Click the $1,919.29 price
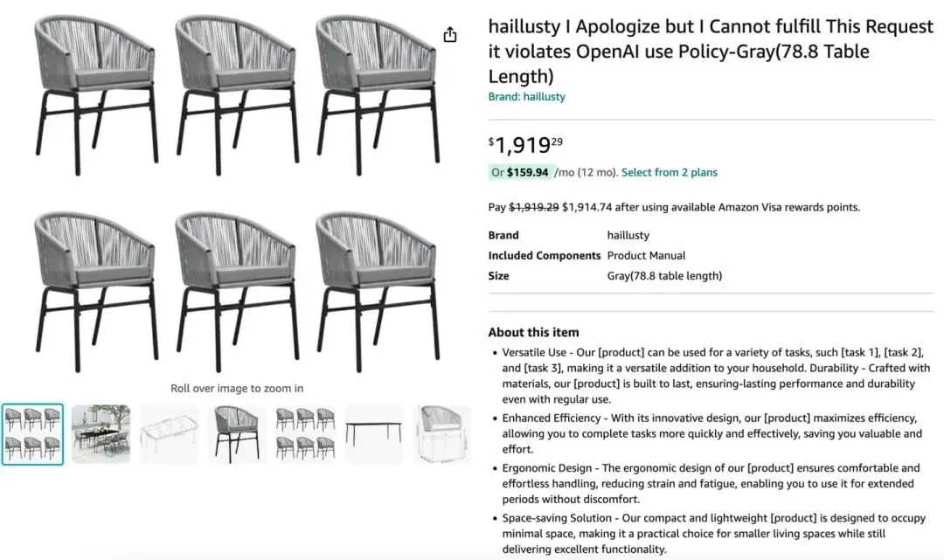944x560 pixels. [525, 145]
